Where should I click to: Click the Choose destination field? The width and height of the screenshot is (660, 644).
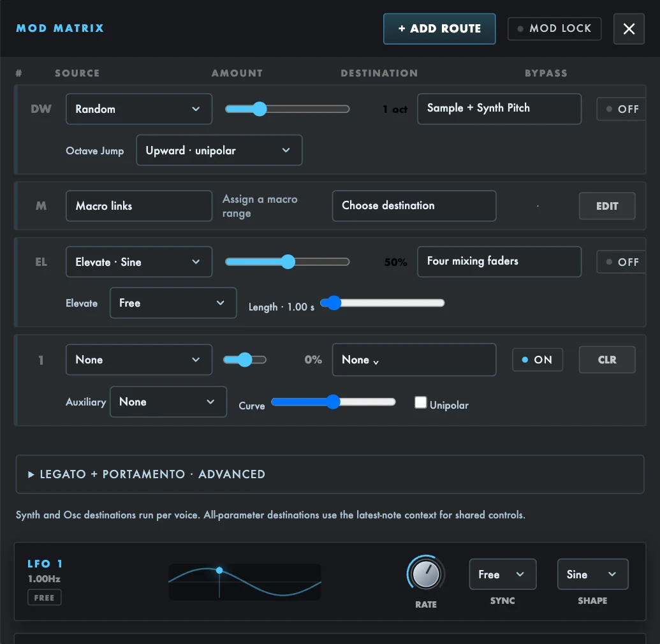pos(414,206)
